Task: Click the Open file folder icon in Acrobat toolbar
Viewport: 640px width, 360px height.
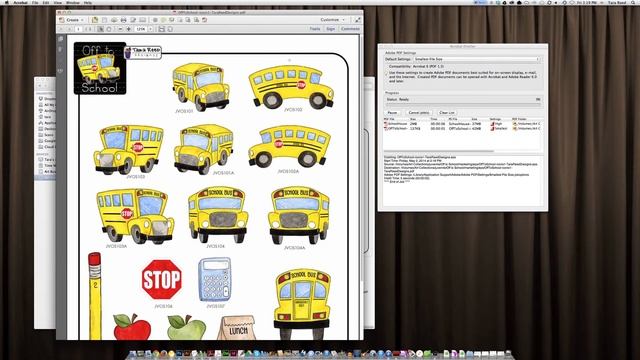Action: coord(95,20)
